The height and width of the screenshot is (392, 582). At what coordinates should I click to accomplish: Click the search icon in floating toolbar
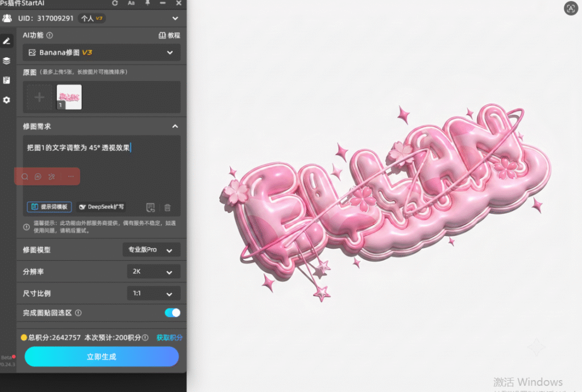coord(25,177)
